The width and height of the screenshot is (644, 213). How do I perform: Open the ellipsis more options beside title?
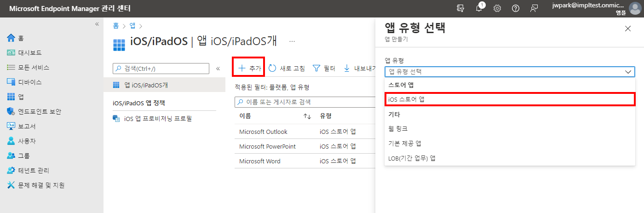click(x=292, y=41)
